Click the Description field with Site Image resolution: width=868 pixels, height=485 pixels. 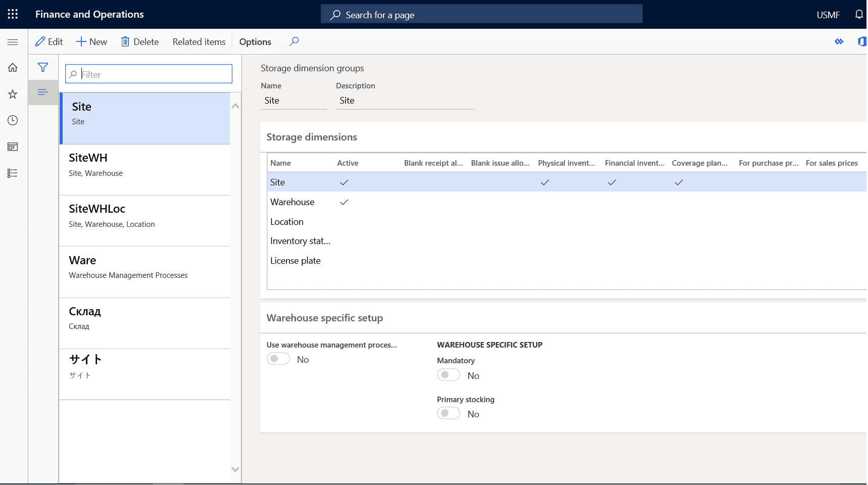point(405,101)
